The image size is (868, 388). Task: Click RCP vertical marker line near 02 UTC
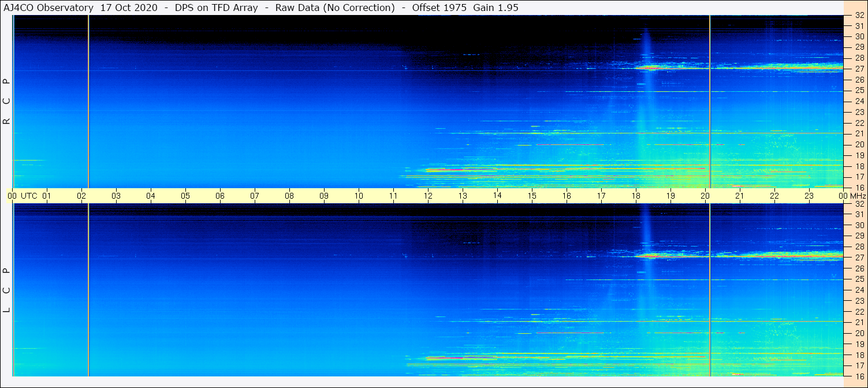88,101
